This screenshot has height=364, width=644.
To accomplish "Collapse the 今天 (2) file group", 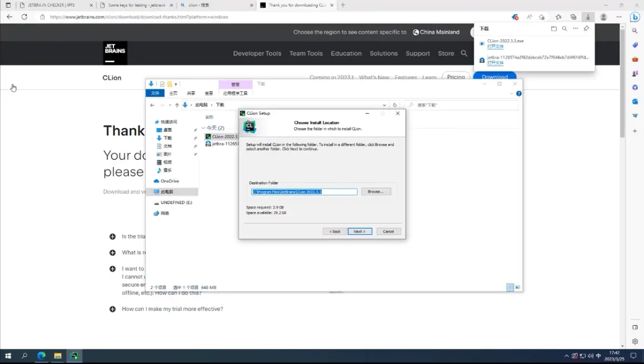I will click(x=203, y=128).
